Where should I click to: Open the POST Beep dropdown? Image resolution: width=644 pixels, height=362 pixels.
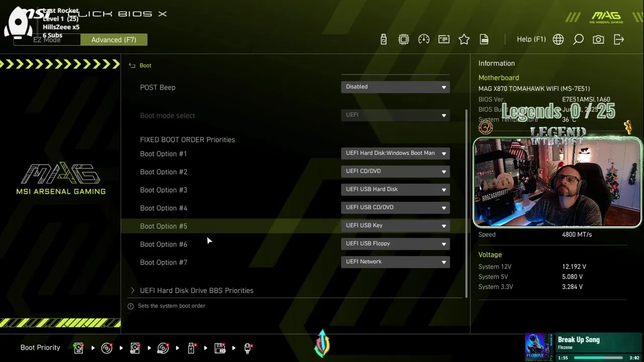point(395,86)
